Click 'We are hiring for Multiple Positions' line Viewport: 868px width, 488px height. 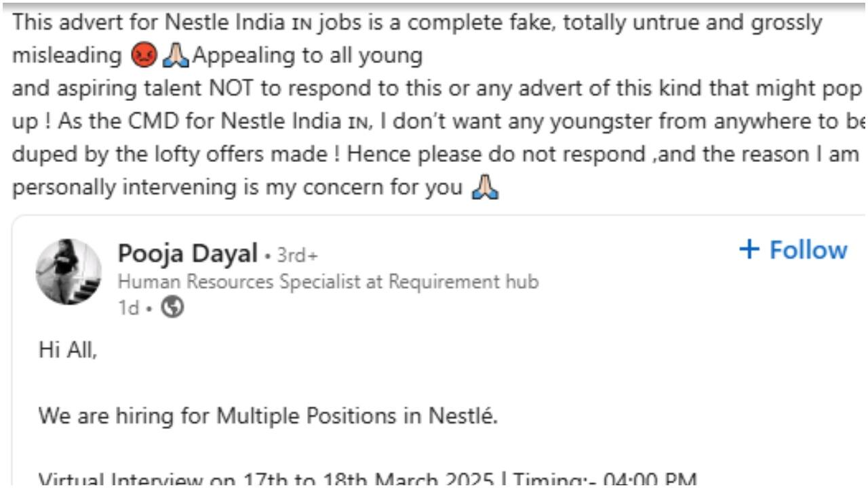point(268,415)
